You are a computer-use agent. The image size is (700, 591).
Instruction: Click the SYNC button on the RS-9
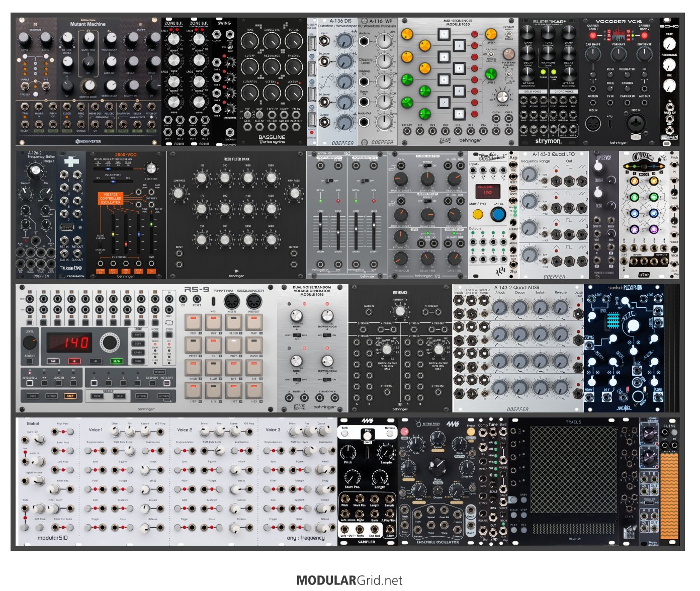coord(169,334)
